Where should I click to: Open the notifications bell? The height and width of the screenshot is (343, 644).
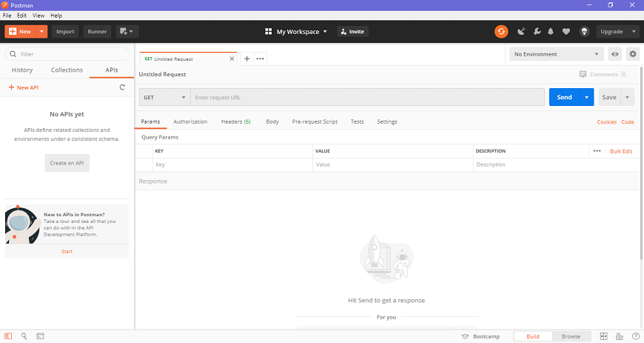click(x=551, y=32)
